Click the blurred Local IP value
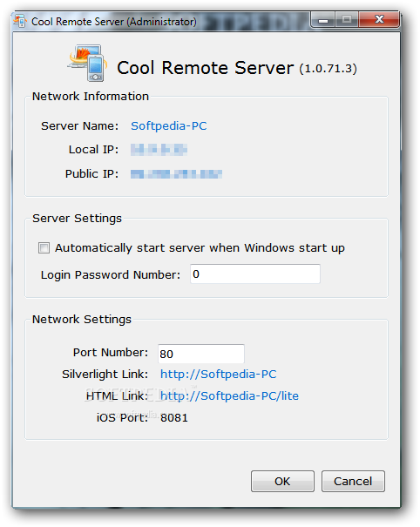The width and height of the screenshot is (420, 527). click(x=159, y=150)
